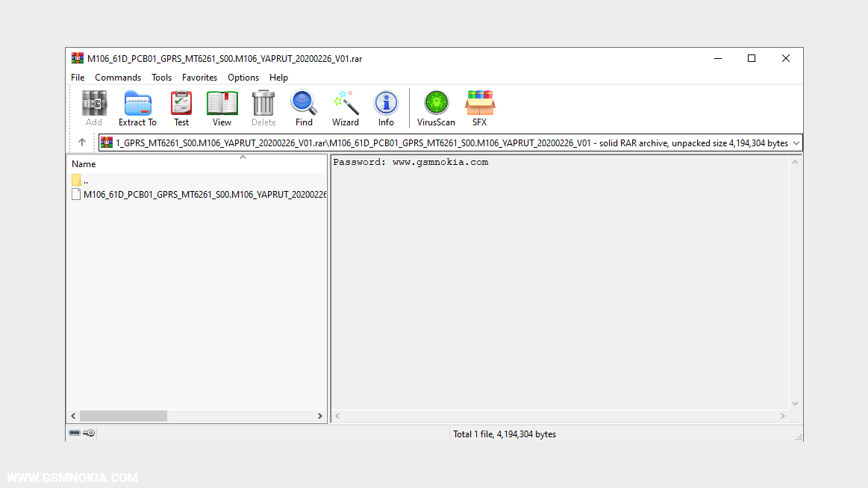This screenshot has width=868, height=488.
Task: Click the comment pane scroll right arrow
Action: click(x=783, y=416)
